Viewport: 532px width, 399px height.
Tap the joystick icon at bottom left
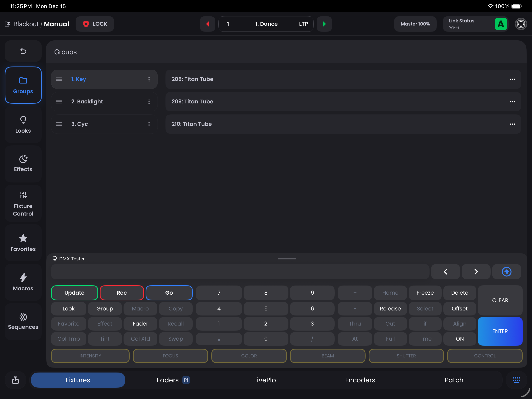15,380
